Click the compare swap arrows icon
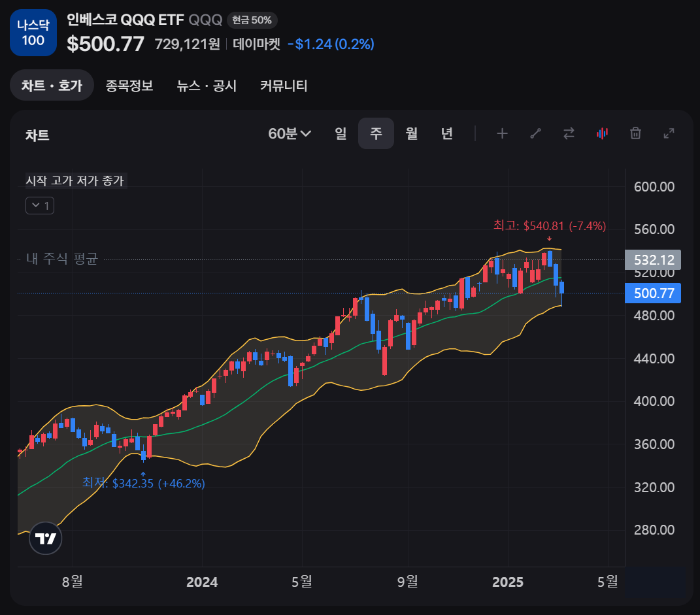The width and height of the screenshot is (700, 615). pyautogui.click(x=569, y=133)
